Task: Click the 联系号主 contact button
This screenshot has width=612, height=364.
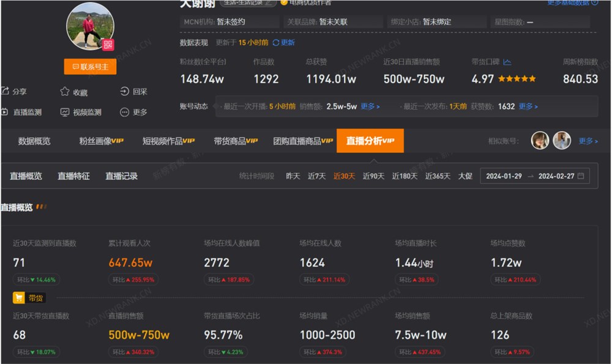Action: pyautogui.click(x=89, y=67)
